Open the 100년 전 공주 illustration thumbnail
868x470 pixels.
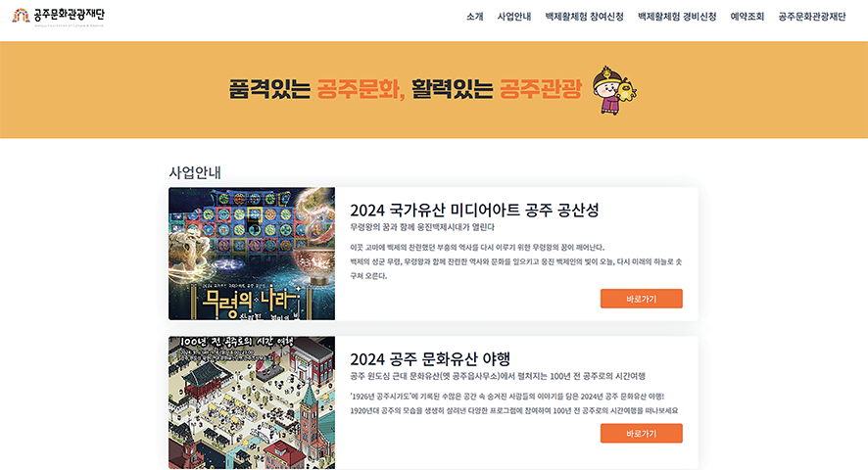252,402
